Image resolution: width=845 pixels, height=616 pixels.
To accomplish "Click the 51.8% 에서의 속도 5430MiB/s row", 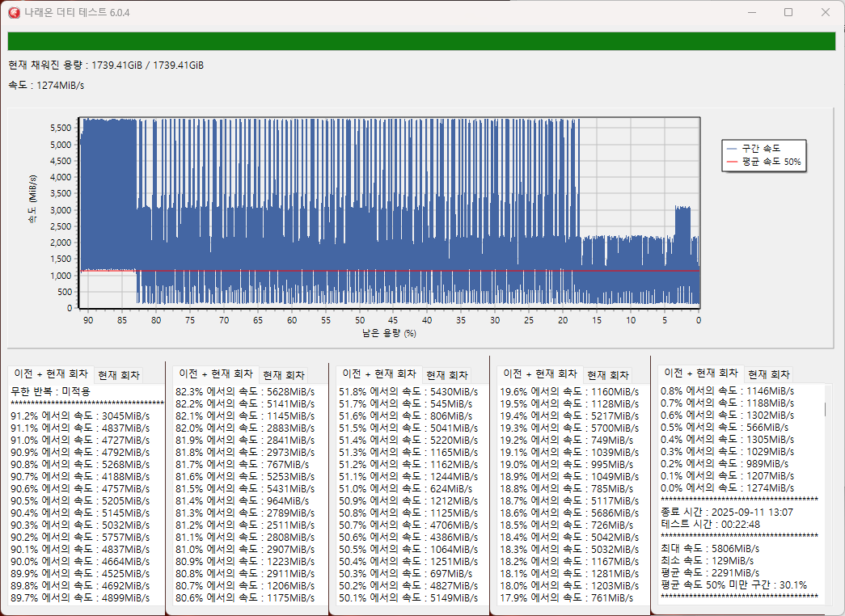I will [x=408, y=392].
